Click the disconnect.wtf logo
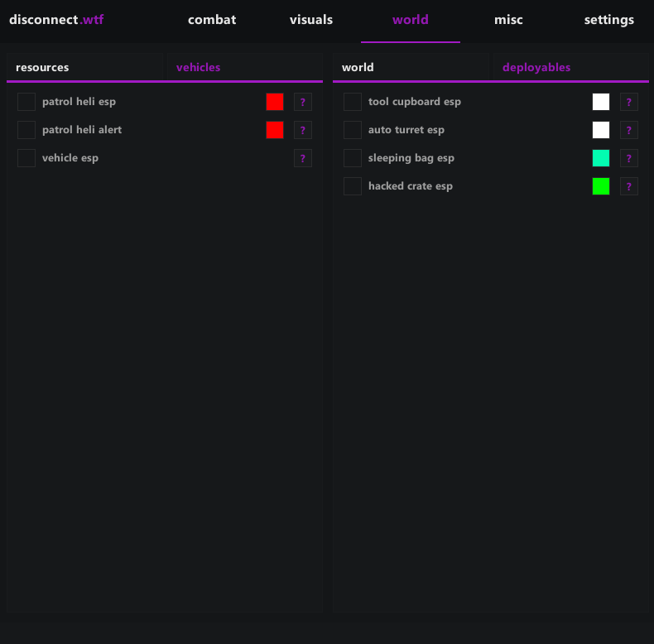Viewport: 654px width, 644px height. (x=56, y=20)
